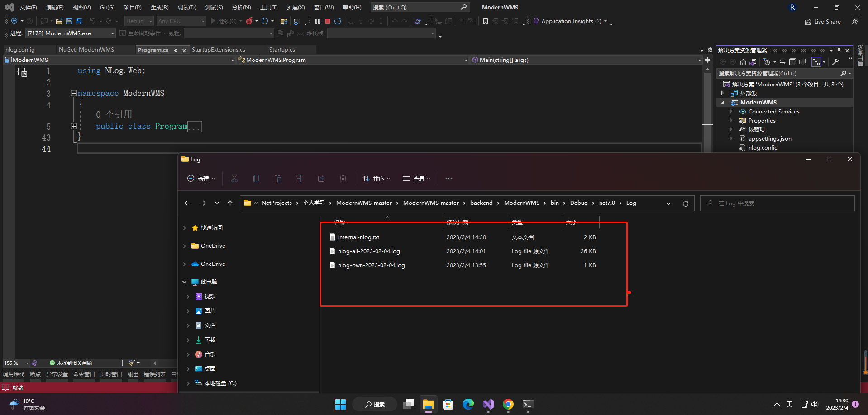Screen dimensions: 868x415
Task: Open the 排序 sort dropdown in Log window
Action: (376, 179)
